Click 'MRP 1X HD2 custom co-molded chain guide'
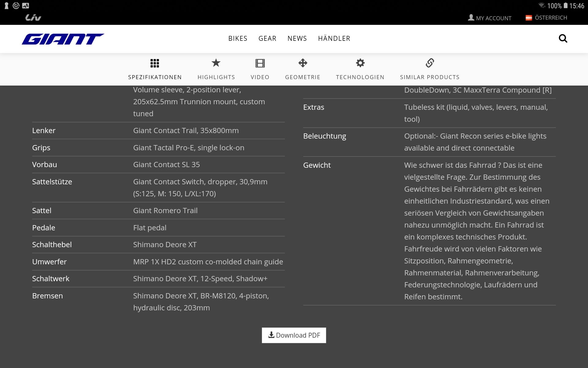The height and width of the screenshot is (368, 588). point(208,262)
